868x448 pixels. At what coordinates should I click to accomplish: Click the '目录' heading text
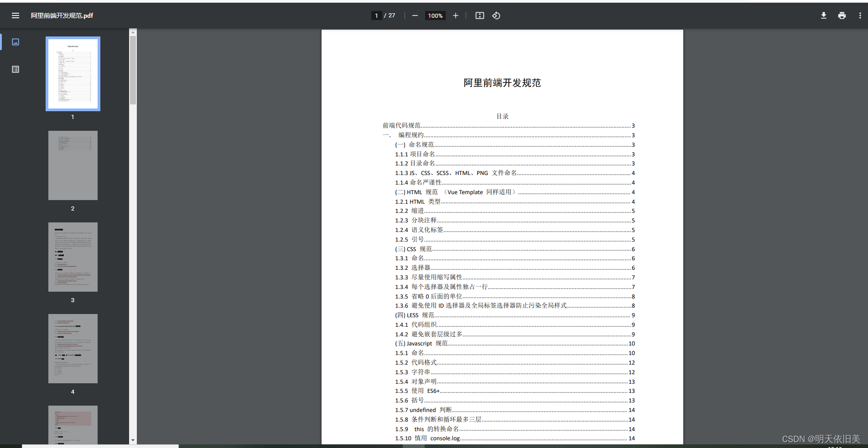pos(502,116)
